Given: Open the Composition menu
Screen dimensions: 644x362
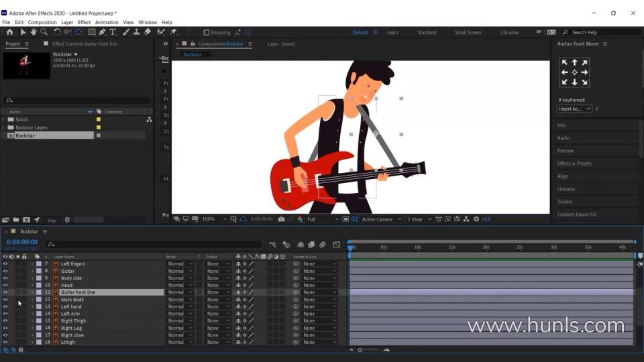Looking at the screenshot, I should click(x=42, y=22).
